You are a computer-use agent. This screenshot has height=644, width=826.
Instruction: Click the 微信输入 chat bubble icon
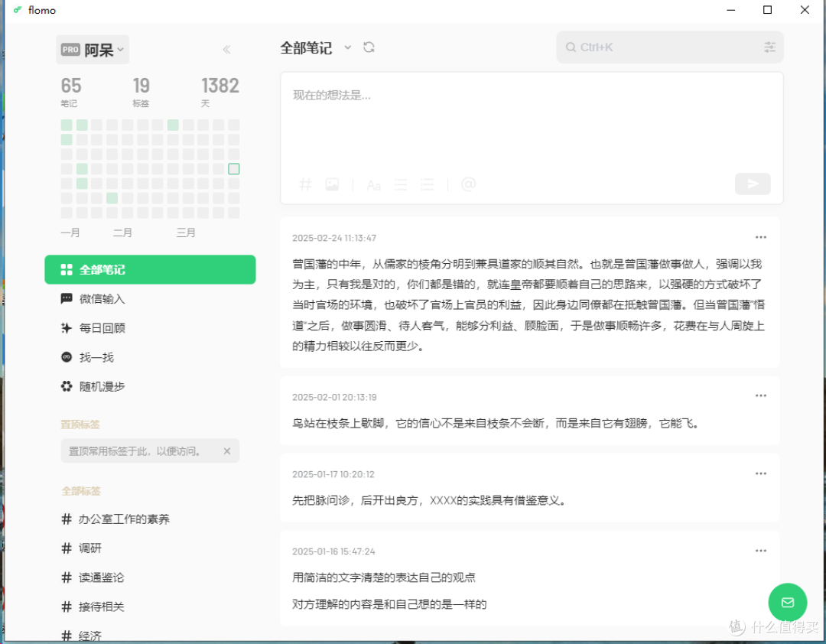tap(67, 299)
